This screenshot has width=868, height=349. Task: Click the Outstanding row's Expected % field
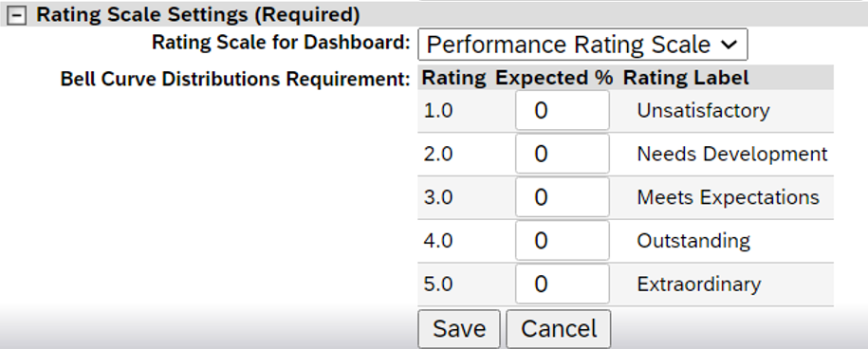[562, 241]
